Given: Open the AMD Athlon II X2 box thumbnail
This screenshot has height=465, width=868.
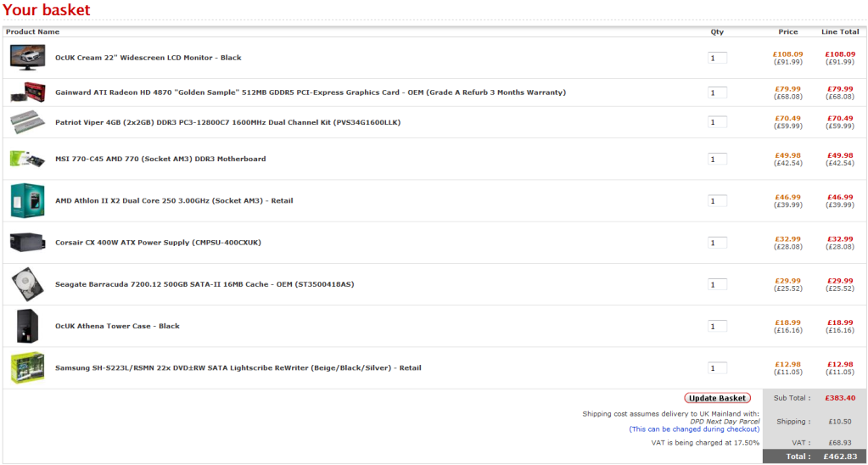Looking at the screenshot, I should [x=28, y=200].
